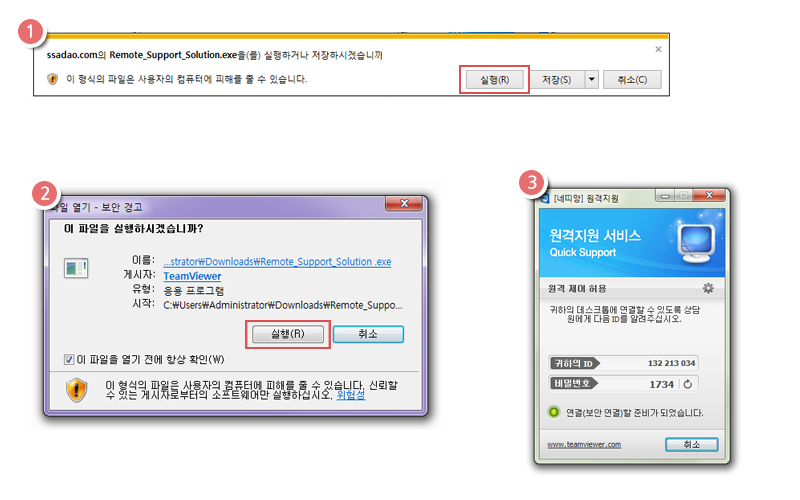The height and width of the screenshot is (500, 800).
Task: Click 취소(C) in the download bar
Action: [x=632, y=80]
